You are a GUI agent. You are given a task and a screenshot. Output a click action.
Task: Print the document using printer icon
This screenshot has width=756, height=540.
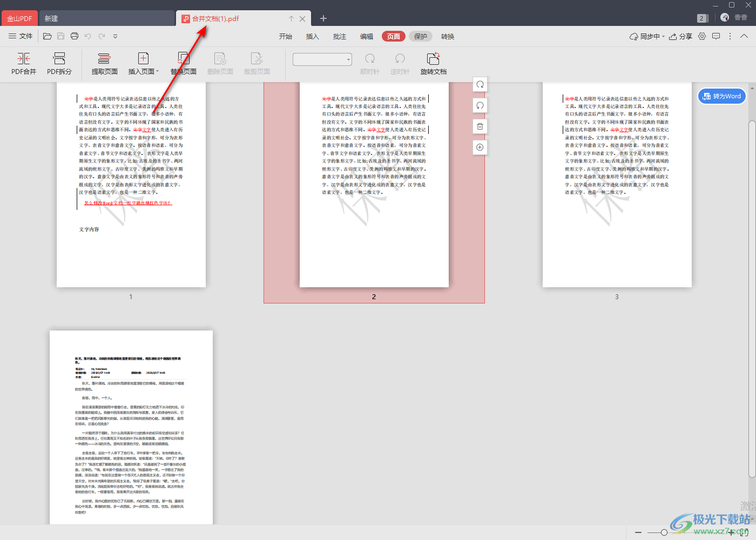[x=75, y=36]
